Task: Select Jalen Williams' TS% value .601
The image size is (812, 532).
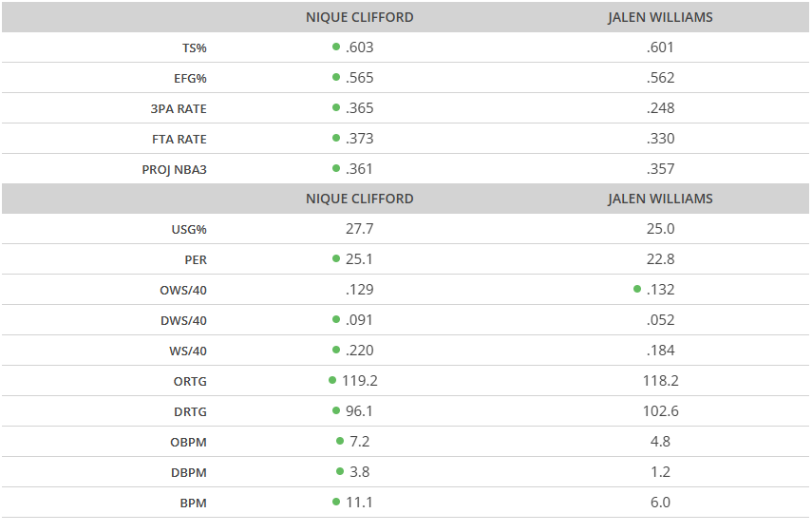Action: [x=660, y=47]
